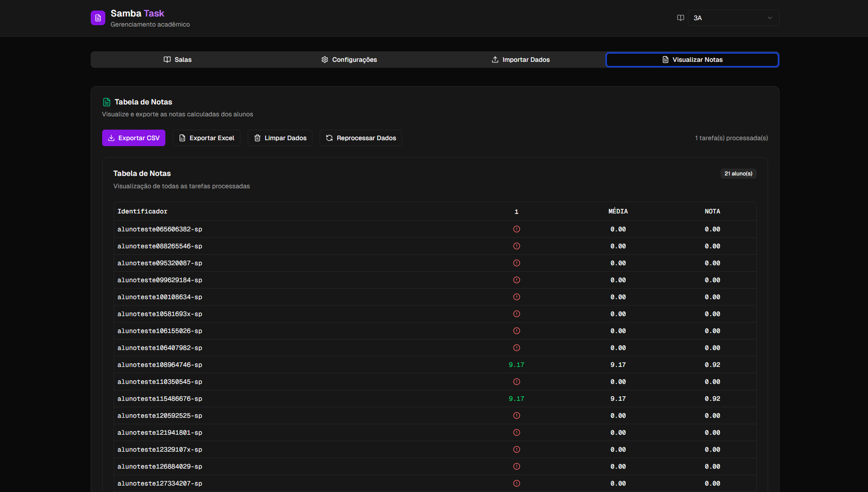Screen dimensions: 868x492
Task: Click the Samba Task purple logo icon
Action: click(x=98, y=18)
